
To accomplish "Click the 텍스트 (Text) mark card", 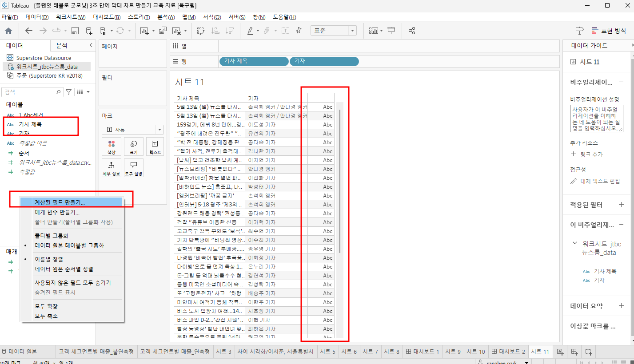I will point(155,146).
